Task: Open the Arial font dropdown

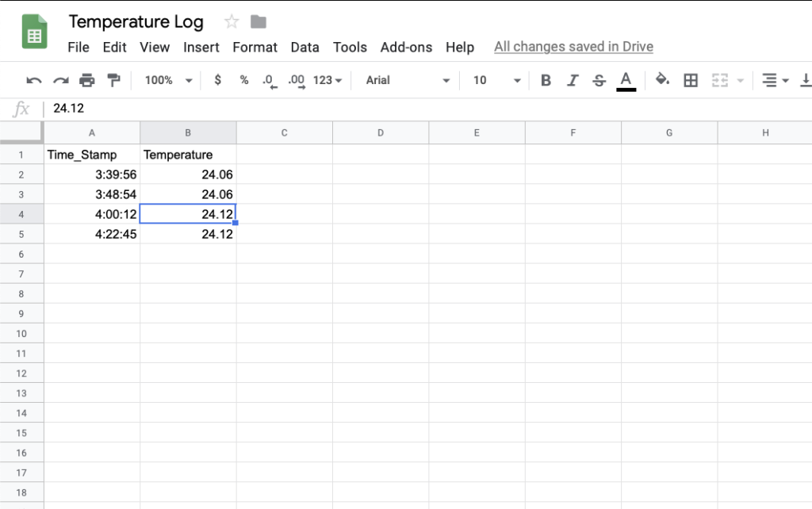Action: pos(408,80)
